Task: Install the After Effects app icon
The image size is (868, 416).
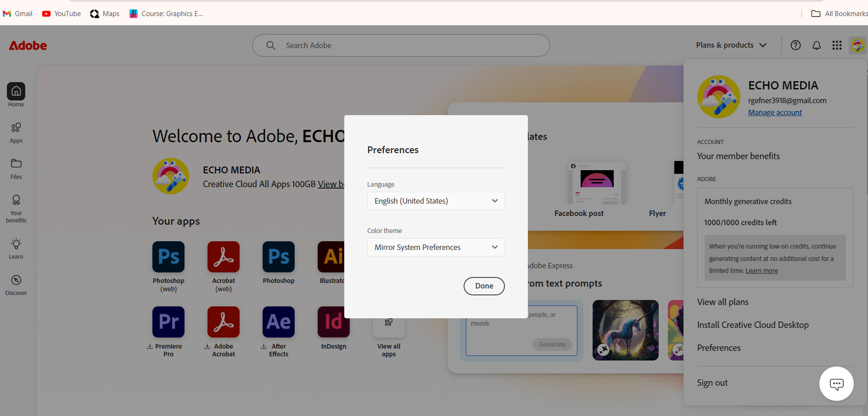Action: (279, 322)
